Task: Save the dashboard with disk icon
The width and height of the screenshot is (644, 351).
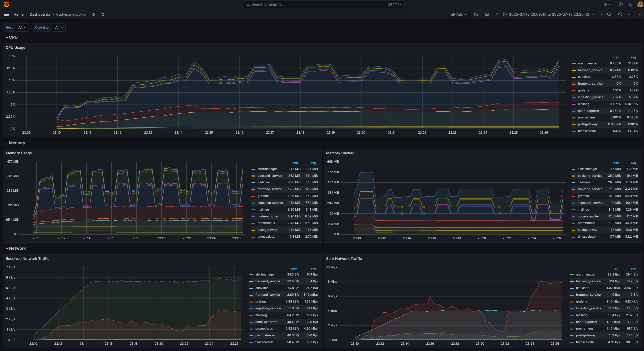Action: tap(476, 14)
